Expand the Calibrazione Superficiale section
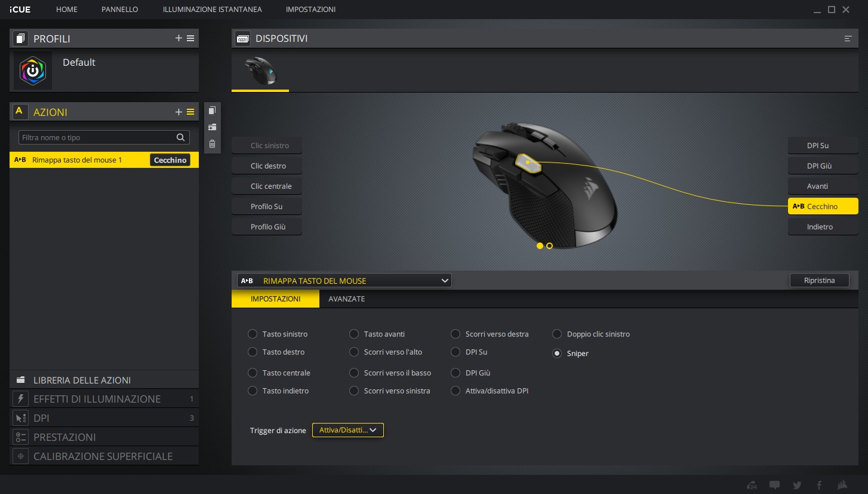 104,456
